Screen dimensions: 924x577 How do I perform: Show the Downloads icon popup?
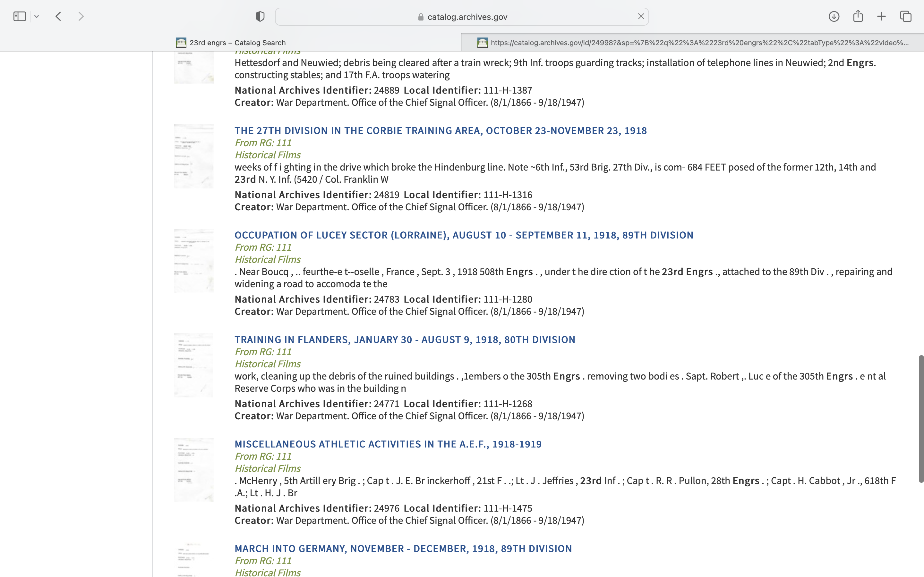click(834, 16)
